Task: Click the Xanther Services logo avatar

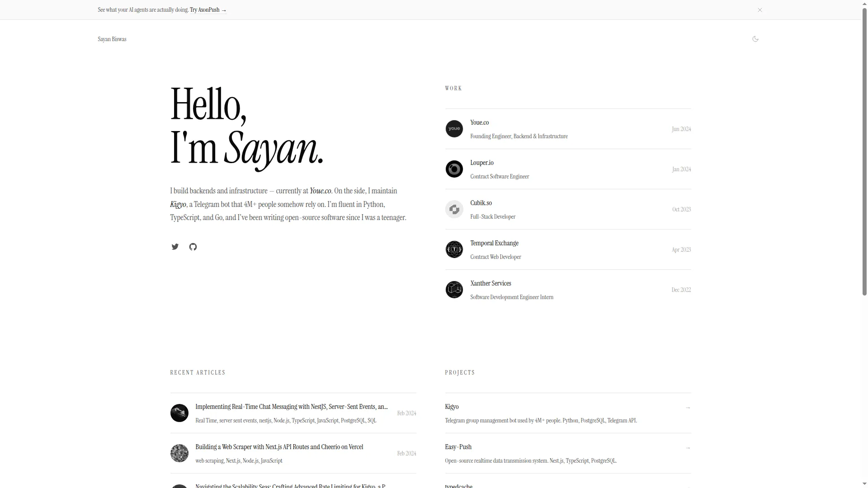Action: pyautogui.click(x=454, y=290)
